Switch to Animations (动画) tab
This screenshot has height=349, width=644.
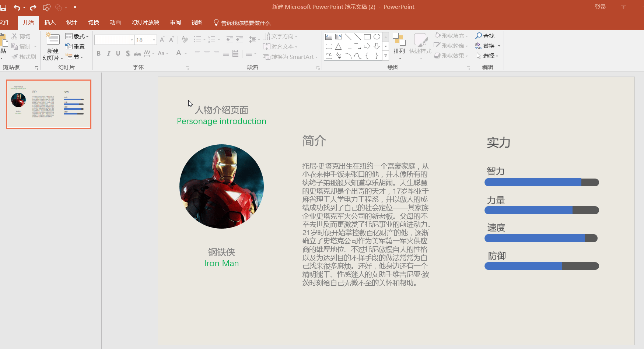[x=115, y=22]
